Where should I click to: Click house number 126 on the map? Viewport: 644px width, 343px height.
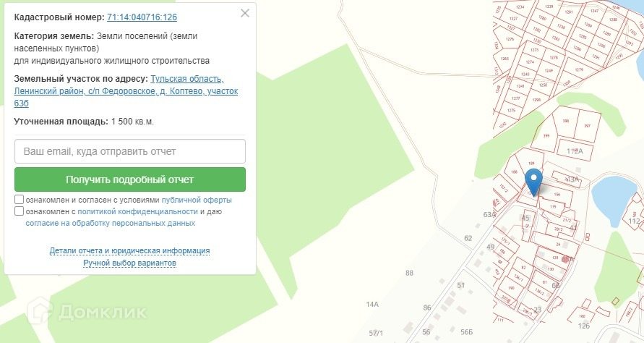pos(584,326)
